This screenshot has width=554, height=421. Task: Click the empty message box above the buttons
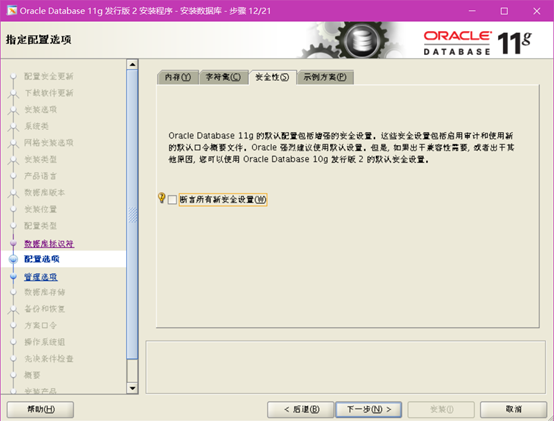(346, 367)
